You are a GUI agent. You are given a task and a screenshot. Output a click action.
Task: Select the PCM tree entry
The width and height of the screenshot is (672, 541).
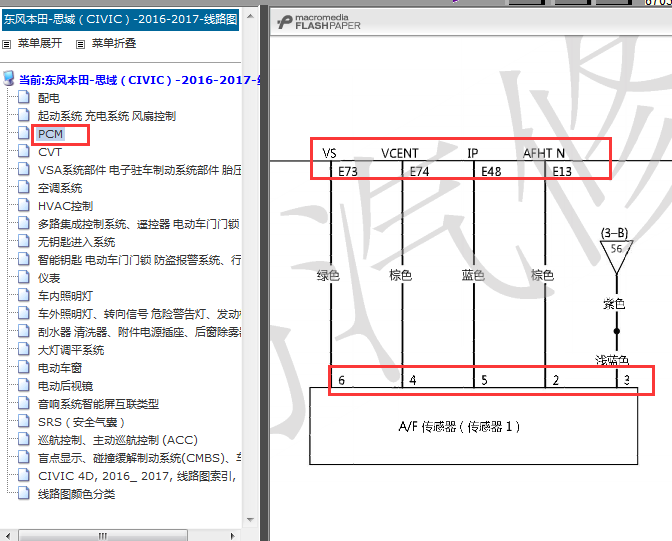pyautogui.click(x=51, y=134)
